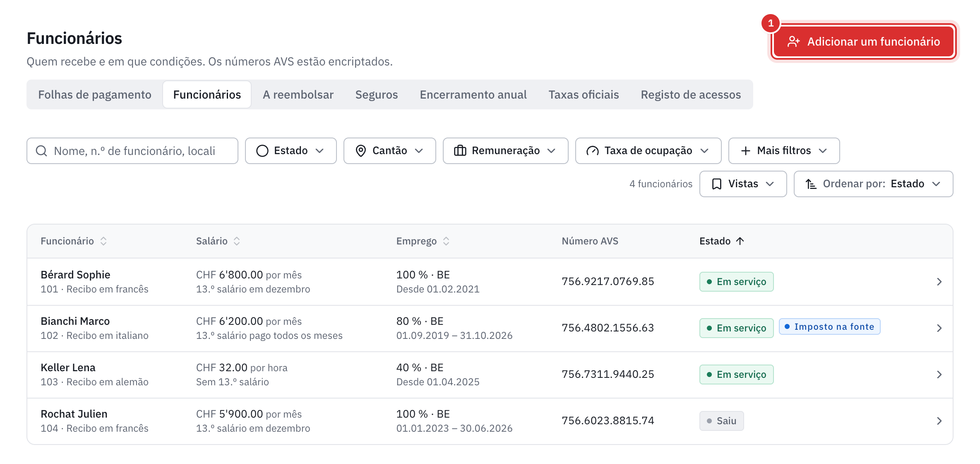Select the employee name Rochat Julien

click(74, 414)
